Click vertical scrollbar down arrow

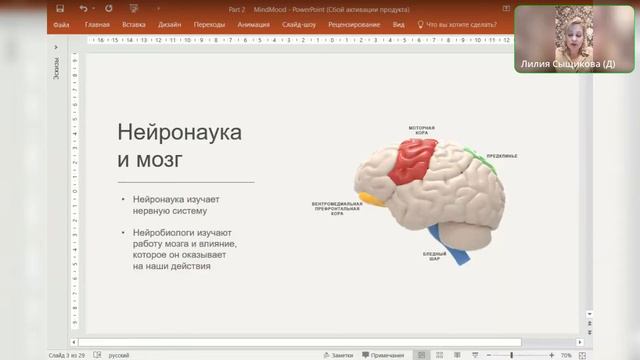click(589, 314)
